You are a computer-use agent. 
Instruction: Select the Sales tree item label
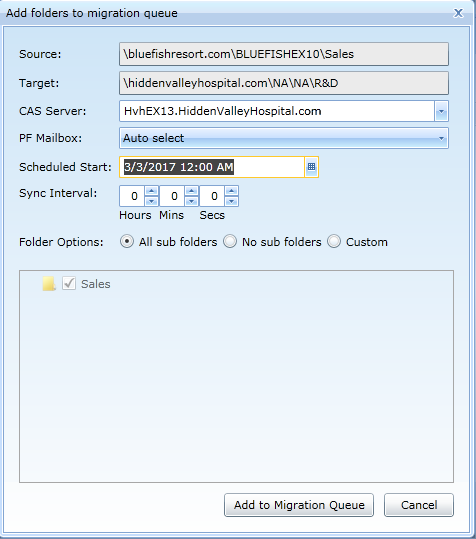pos(96,284)
